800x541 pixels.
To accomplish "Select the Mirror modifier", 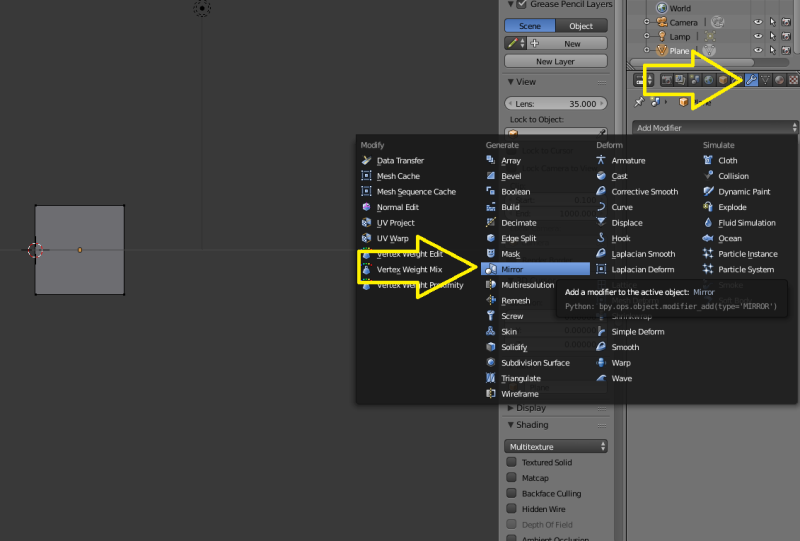I will [535, 269].
